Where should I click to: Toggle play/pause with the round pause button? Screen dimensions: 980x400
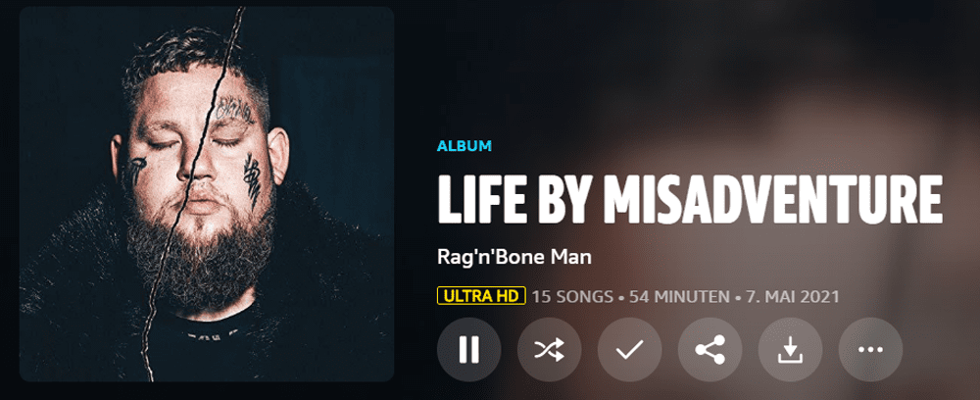(468, 349)
